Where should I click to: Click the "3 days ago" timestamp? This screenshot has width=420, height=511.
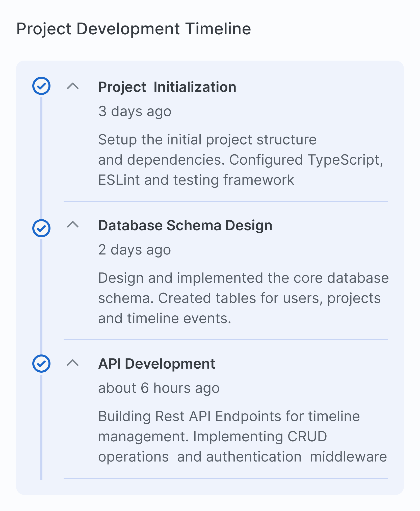pyautogui.click(x=135, y=111)
